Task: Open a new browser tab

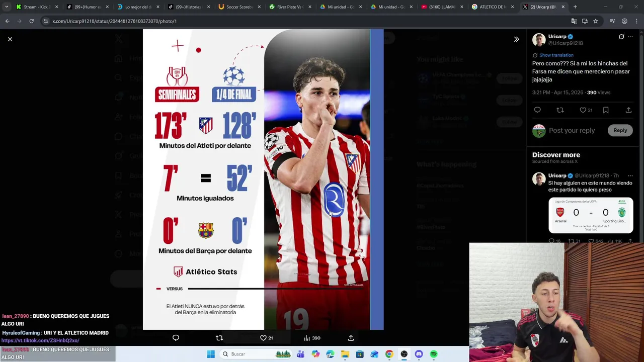Action: point(575,7)
